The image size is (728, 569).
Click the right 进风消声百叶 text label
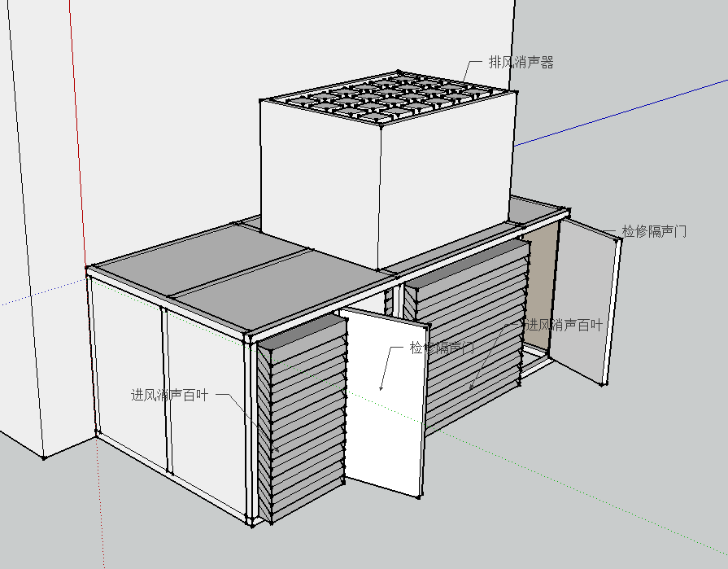click(x=563, y=325)
